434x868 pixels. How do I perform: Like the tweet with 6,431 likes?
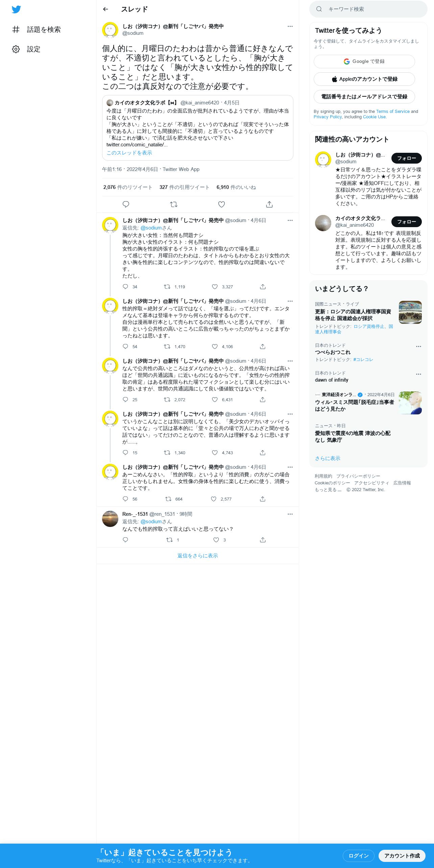(215, 400)
